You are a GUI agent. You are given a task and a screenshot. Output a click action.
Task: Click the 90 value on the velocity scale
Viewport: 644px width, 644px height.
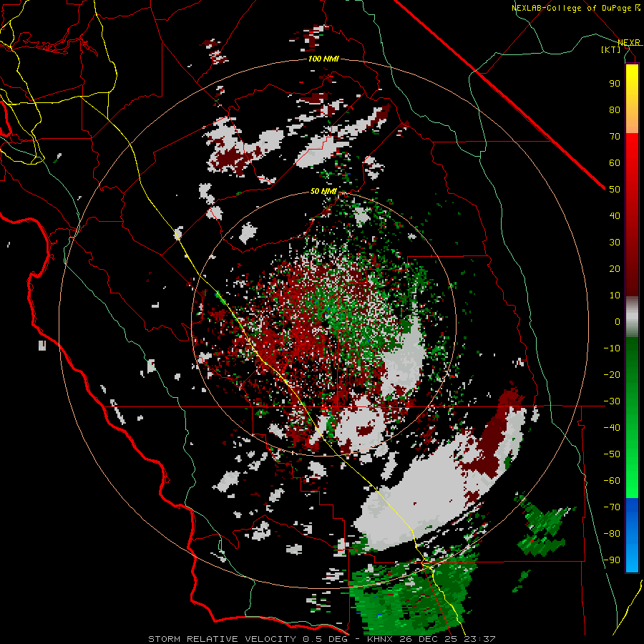pyautogui.click(x=615, y=84)
